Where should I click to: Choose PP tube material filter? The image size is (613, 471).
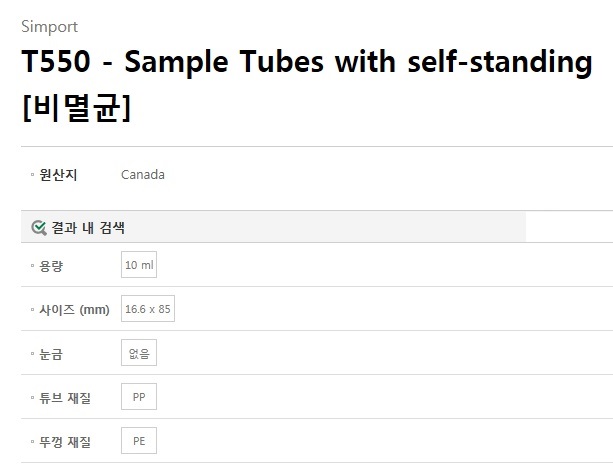click(139, 397)
